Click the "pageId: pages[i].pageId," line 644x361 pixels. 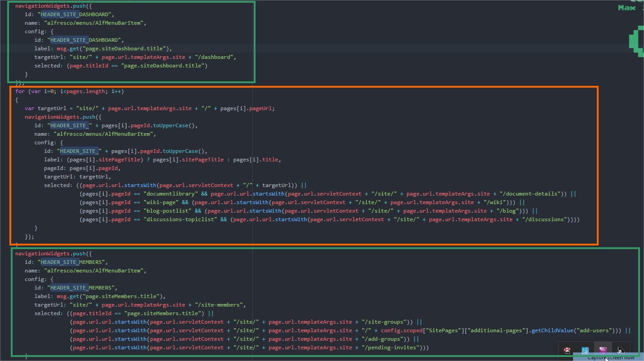pos(82,168)
